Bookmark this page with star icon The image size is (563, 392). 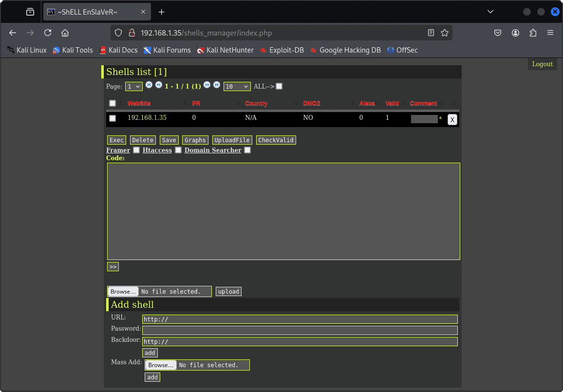pos(444,33)
